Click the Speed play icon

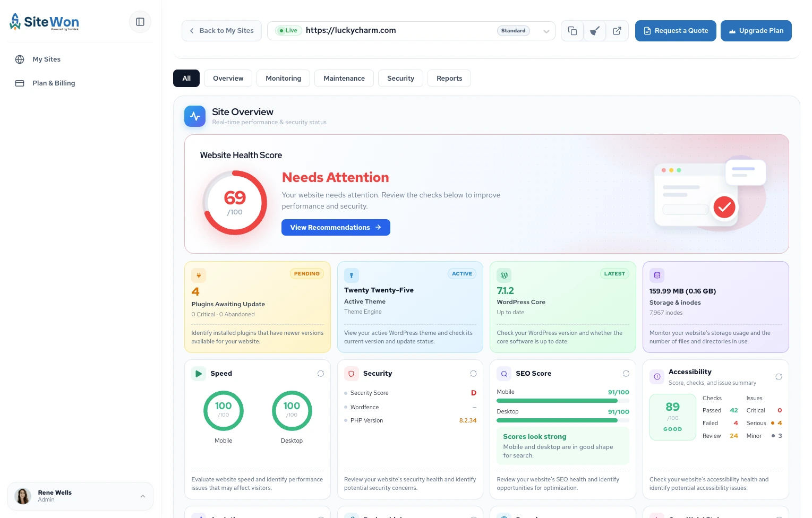click(x=199, y=374)
